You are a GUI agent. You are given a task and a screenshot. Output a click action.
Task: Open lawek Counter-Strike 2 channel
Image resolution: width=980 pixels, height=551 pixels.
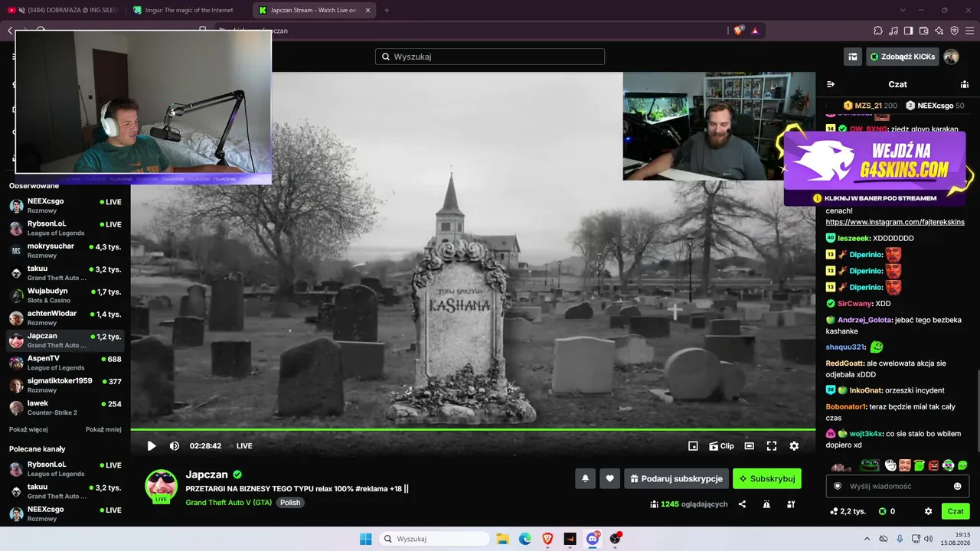[x=66, y=407]
